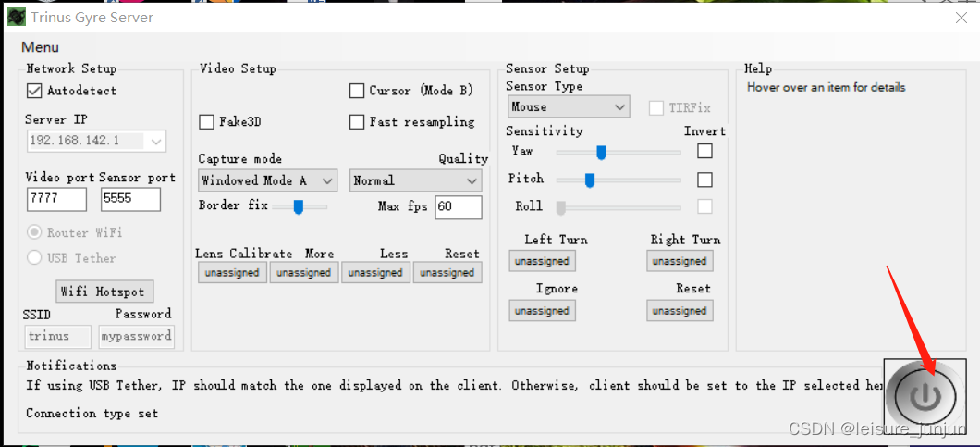Select the Router WiFi radio button
The height and width of the screenshot is (447, 980).
pyautogui.click(x=34, y=232)
